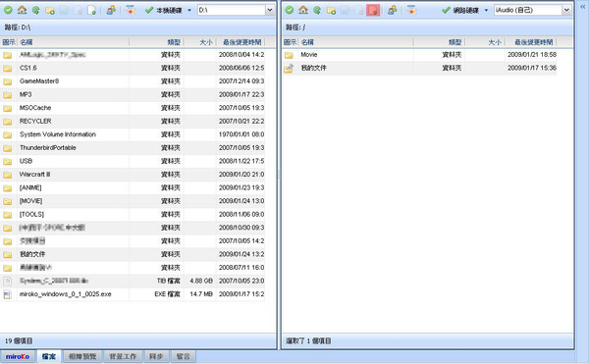The height and width of the screenshot is (364, 589).
Task: Switch to the 檔案 tab
Action: (x=49, y=356)
